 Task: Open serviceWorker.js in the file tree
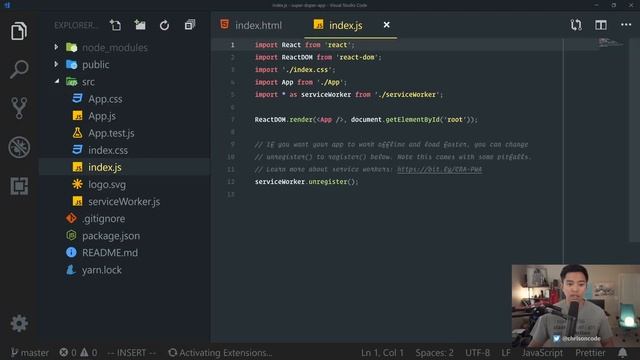(124, 202)
